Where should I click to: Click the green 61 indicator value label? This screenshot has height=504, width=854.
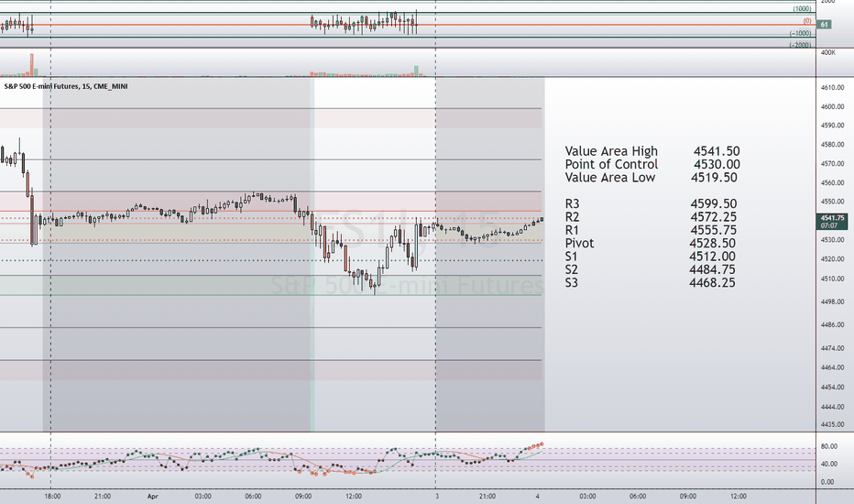(x=824, y=25)
